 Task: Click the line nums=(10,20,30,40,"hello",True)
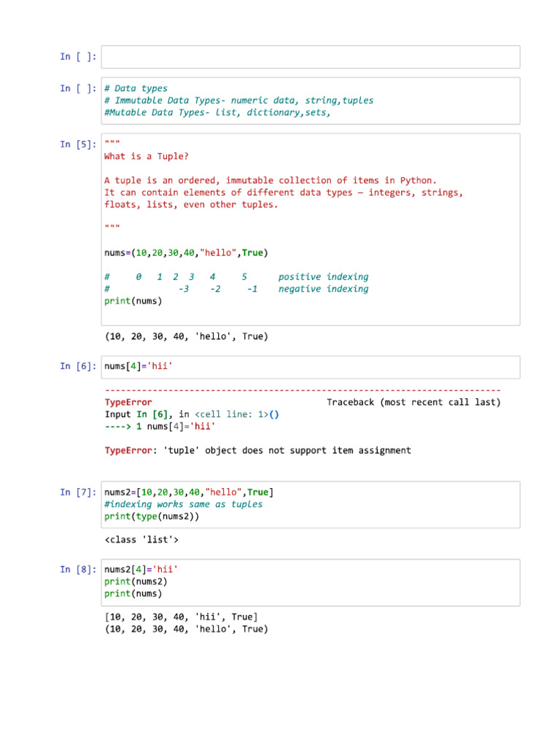186,253
